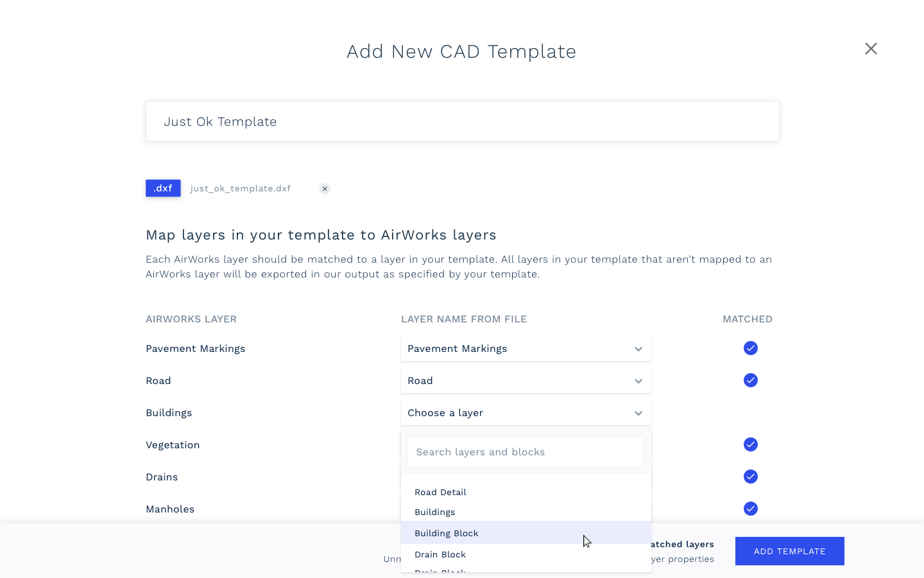Click the Drains matched checkmark icon
This screenshot has height=578, width=924.
click(751, 477)
